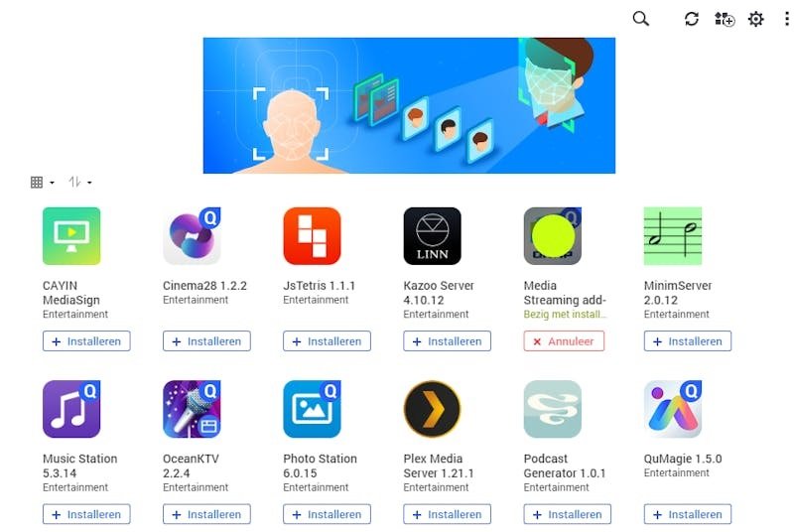Expand the sort order dropdown
Viewport: 794px width, 532px height.
[x=80, y=182]
